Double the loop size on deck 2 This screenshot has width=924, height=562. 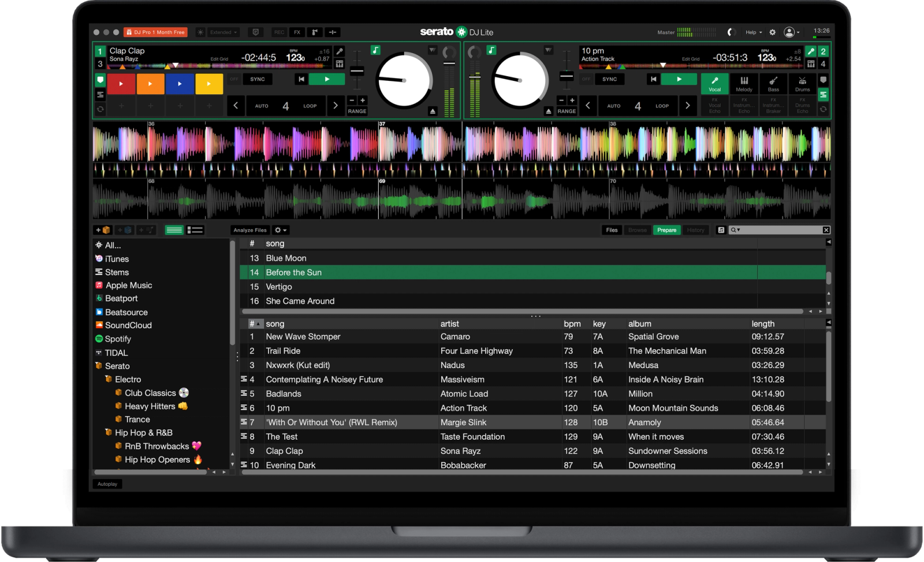click(688, 106)
